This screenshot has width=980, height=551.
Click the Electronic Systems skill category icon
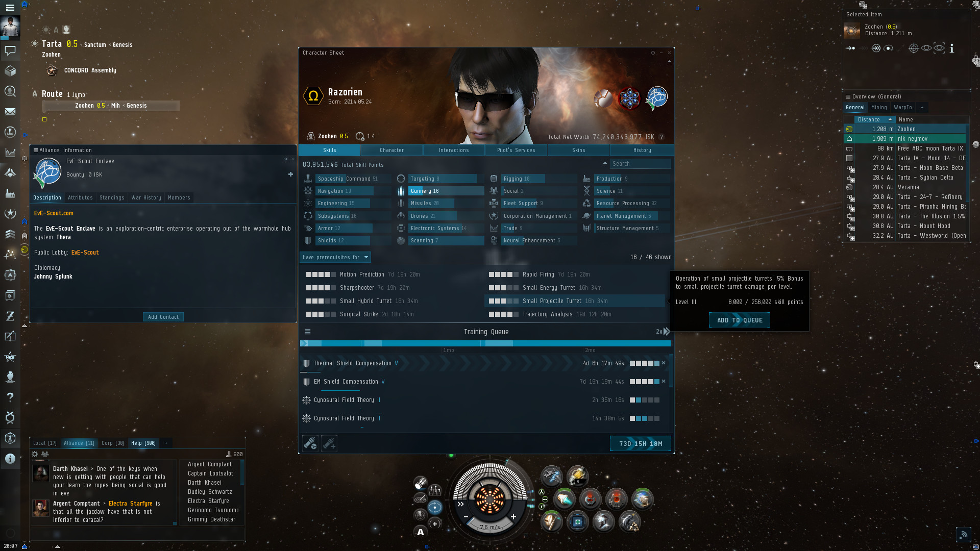[x=401, y=228]
